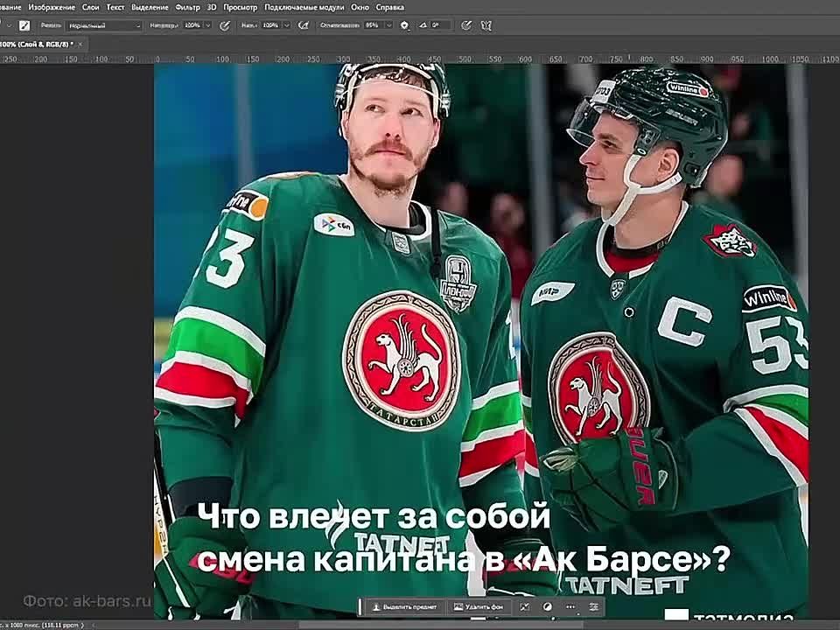Viewport: 840px width, 630px height.
Task: Click the horizontal scrollbar at the bottom
Action: (439, 625)
